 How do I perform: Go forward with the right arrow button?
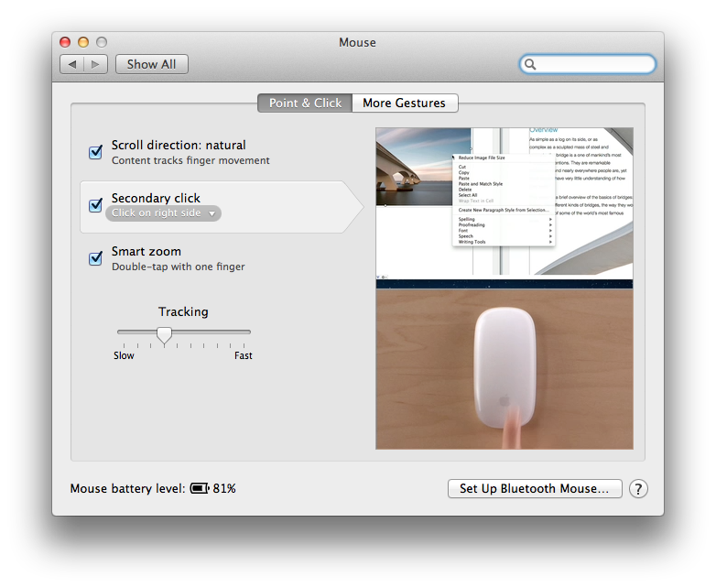click(96, 64)
